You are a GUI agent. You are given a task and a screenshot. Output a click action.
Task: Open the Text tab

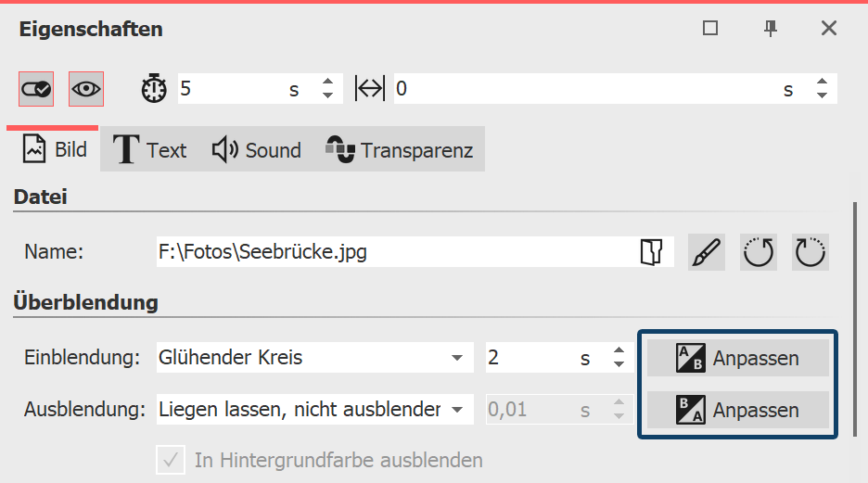point(150,149)
